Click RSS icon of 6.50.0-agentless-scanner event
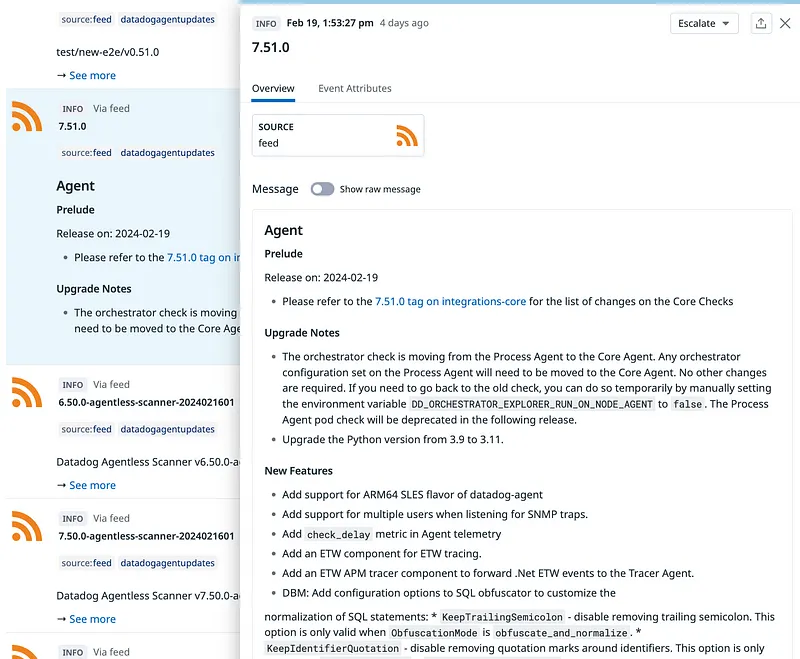 pyautogui.click(x=27, y=393)
